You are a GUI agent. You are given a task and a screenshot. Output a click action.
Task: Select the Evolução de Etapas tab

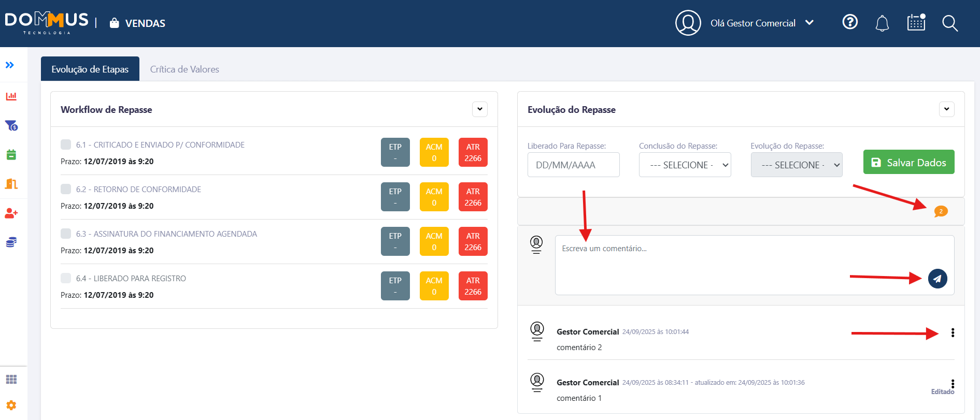click(x=90, y=69)
